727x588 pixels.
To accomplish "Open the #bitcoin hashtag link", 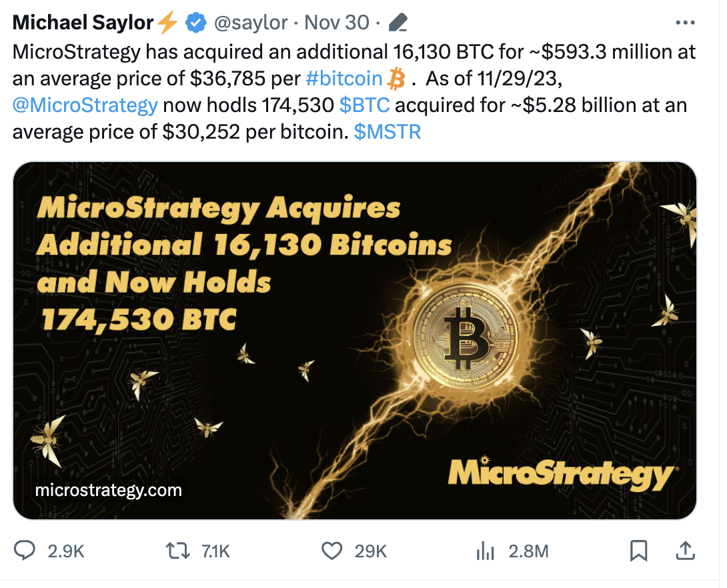I will pyautogui.click(x=344, y=78).
